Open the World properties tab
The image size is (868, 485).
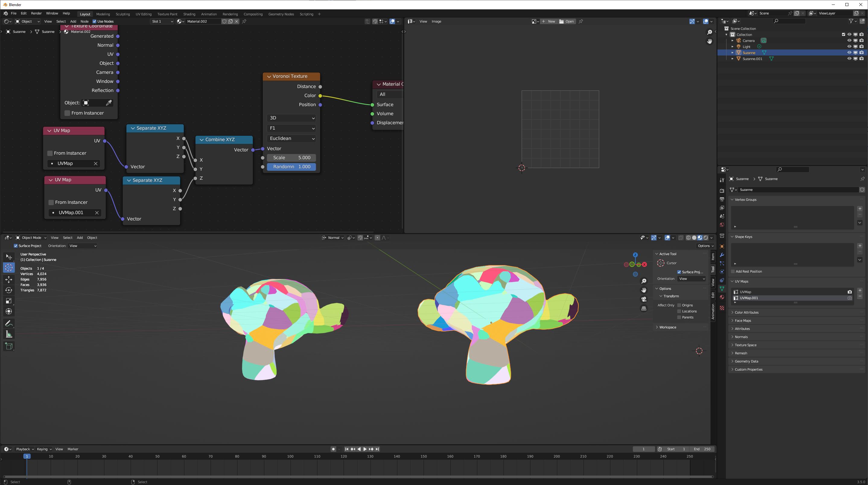(x=722, y=225)
